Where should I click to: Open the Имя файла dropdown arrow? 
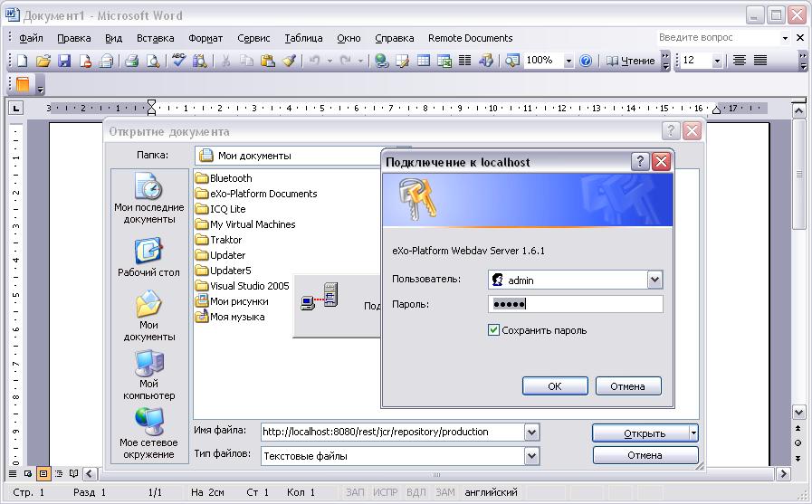[531, 433]
